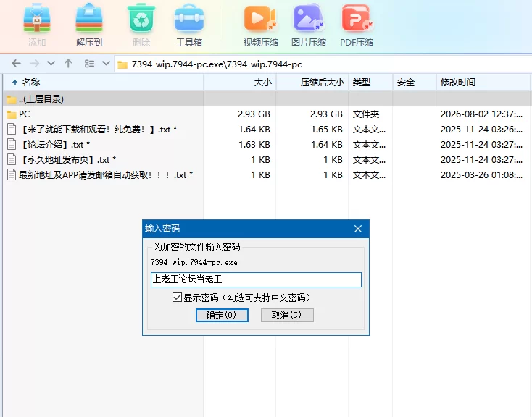Cancel dialog with 取消(C) button

click(x=287, y=316)
